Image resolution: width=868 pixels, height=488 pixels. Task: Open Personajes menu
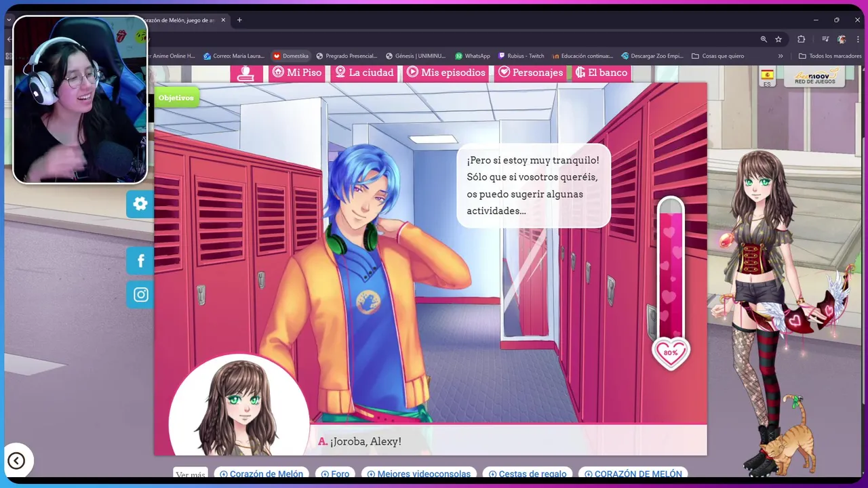531,73
